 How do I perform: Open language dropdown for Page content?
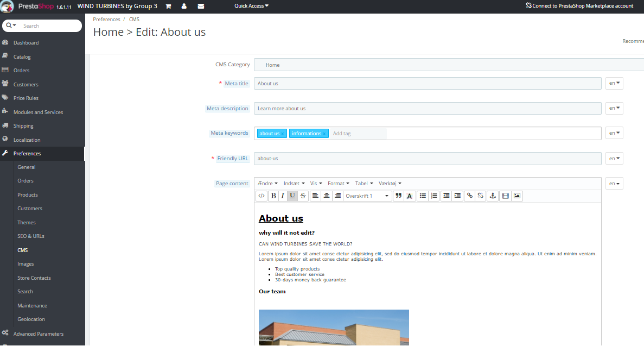point(614,184)
